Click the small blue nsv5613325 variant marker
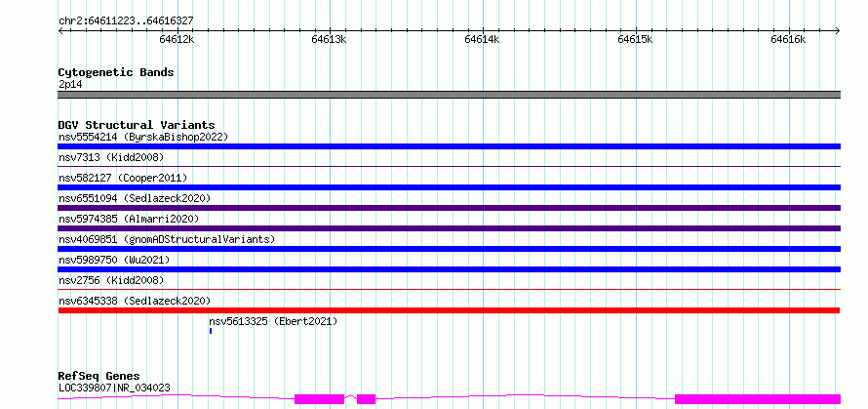 211,331
